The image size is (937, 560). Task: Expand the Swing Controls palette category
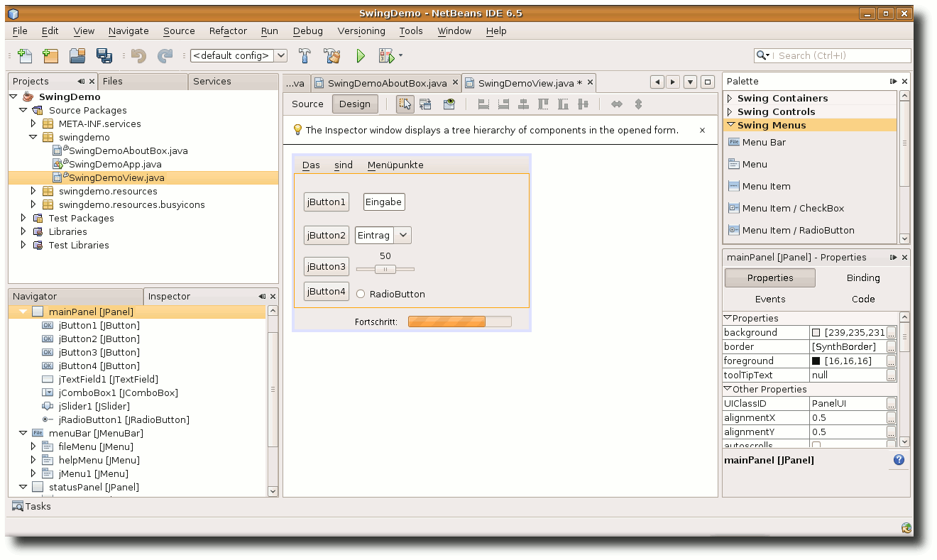(x=730, y=111)
